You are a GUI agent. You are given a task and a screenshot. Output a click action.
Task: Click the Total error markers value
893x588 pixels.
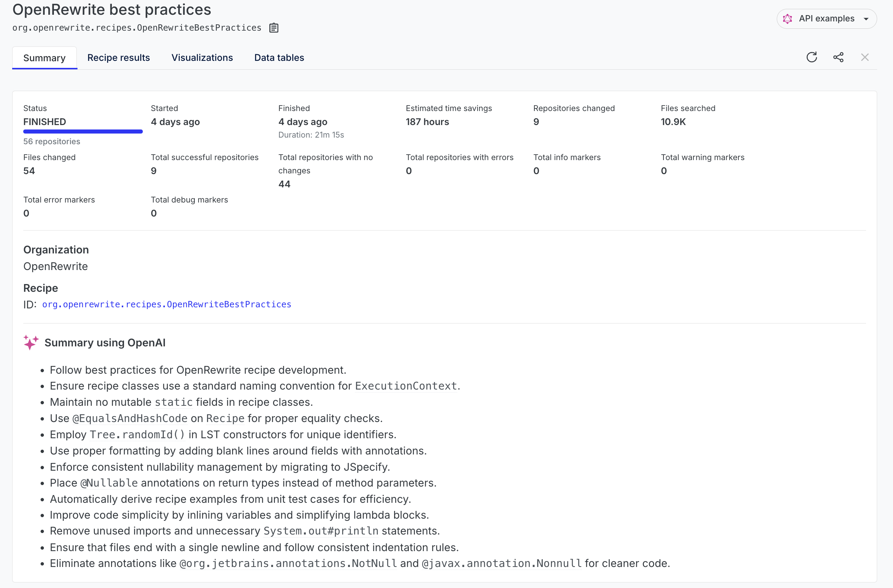coord(26,213)
